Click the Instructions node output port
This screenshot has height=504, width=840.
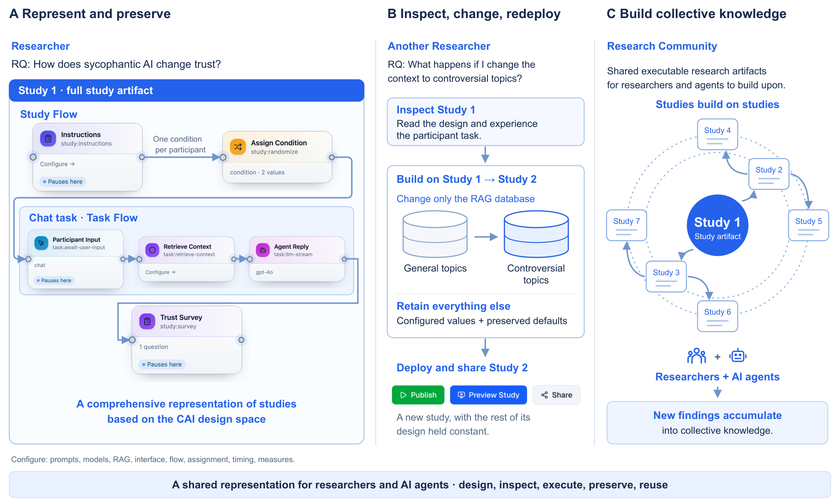[x=142, y=157]
